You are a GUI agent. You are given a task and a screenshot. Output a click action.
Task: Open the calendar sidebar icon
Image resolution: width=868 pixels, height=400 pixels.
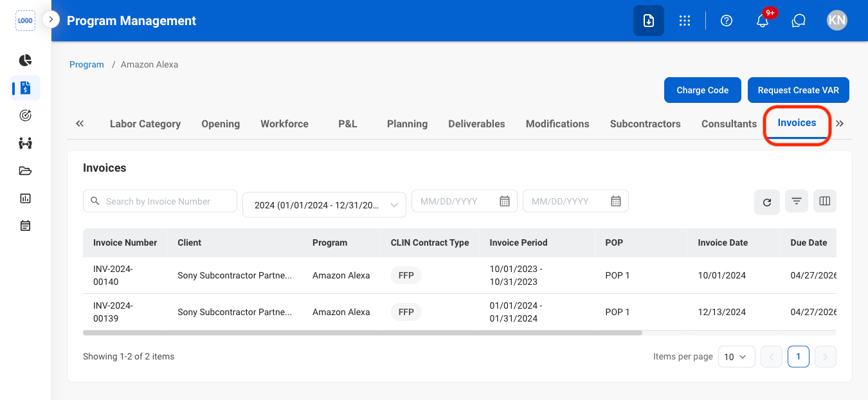[x=25, y=226]
